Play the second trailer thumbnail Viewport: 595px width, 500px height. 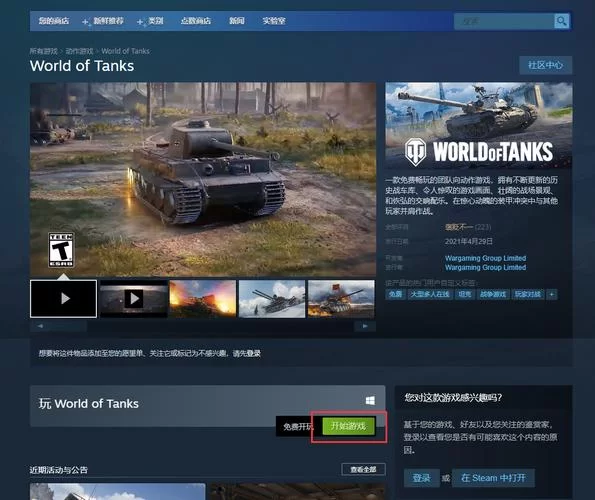(x=134, y=299)
